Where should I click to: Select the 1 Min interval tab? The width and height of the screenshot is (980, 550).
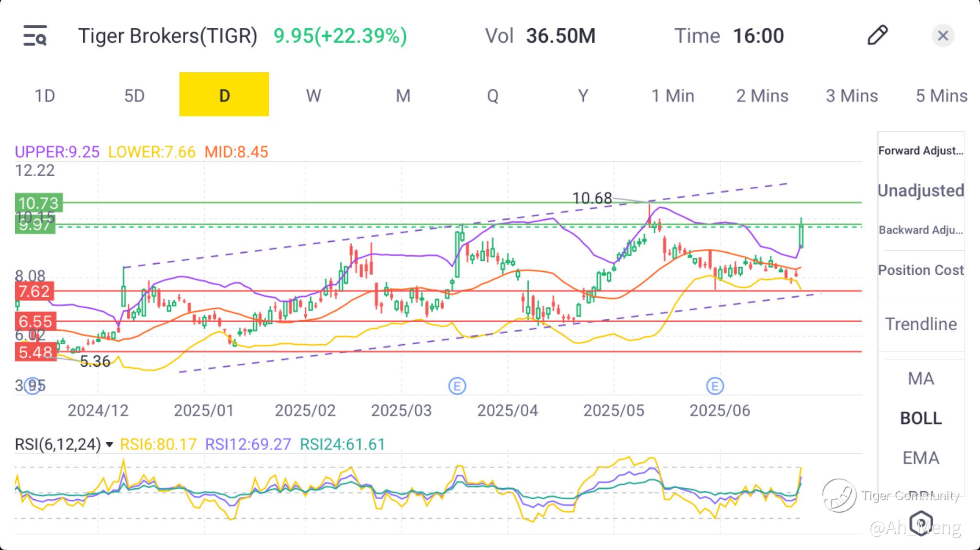click(672, 96)
